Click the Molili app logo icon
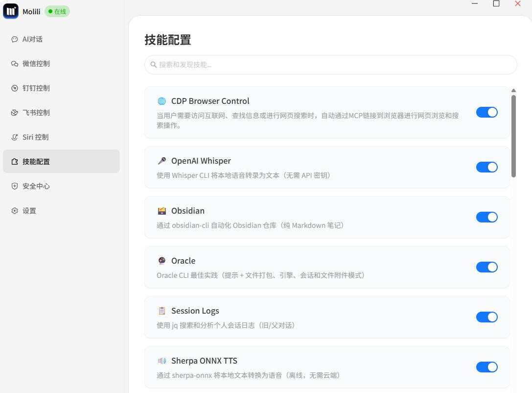Viewport: 532px width, 393px height. (x=10, y=11)
